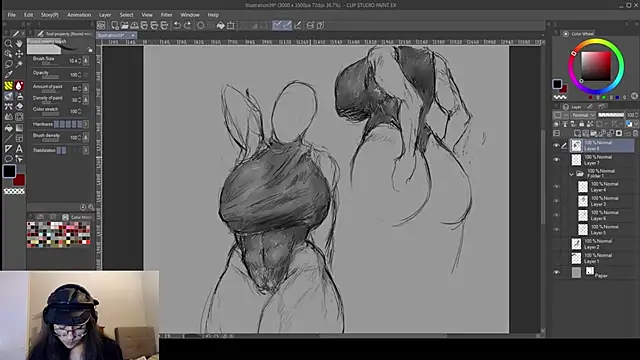This screenshot has width=640, height=360.
Task: Toggle visibility eye of Layer 3
Action: pyautogui.click(x=556, y=201)
